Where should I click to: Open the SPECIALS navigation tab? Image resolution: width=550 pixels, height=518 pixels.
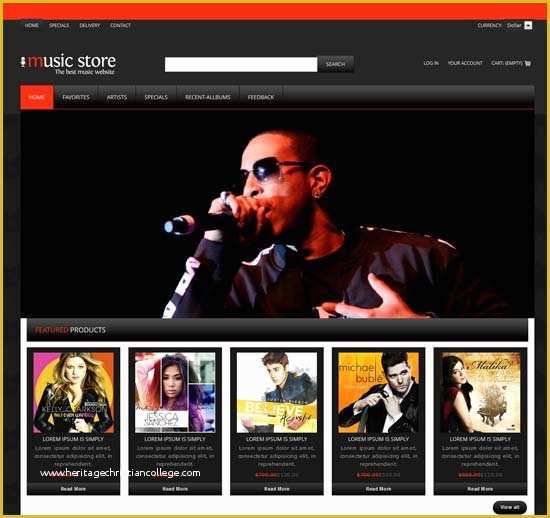tap(156, 97)
